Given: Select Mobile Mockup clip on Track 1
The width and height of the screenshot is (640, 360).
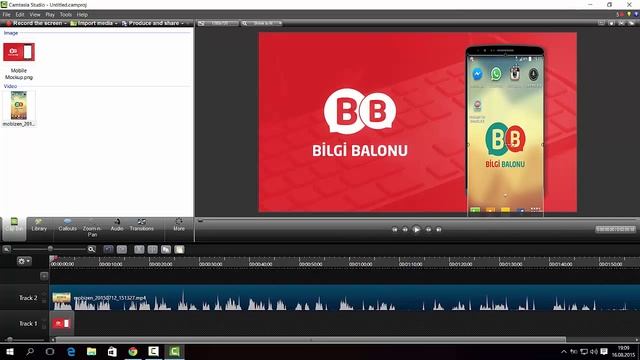Looking at the screenshot, I should coord(62,323).
